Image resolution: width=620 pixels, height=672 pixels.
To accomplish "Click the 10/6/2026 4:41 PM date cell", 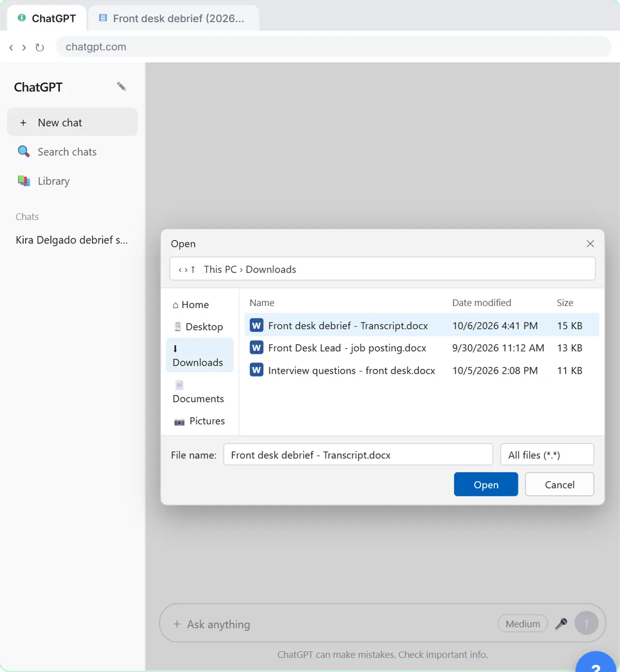I will (x=495, y=326).
